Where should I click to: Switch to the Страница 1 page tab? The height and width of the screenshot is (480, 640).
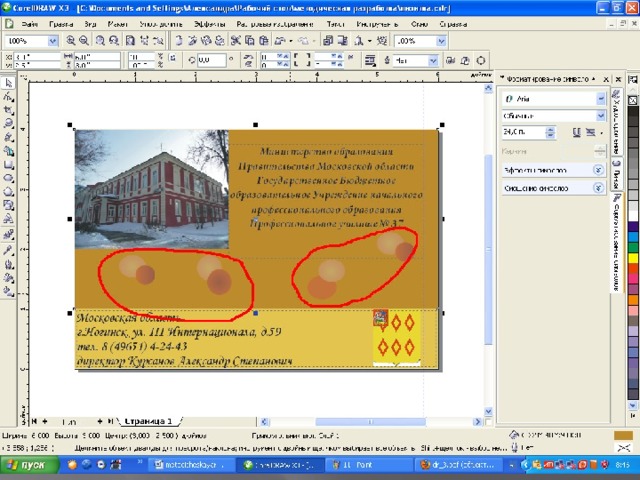(x=147, y=422)
